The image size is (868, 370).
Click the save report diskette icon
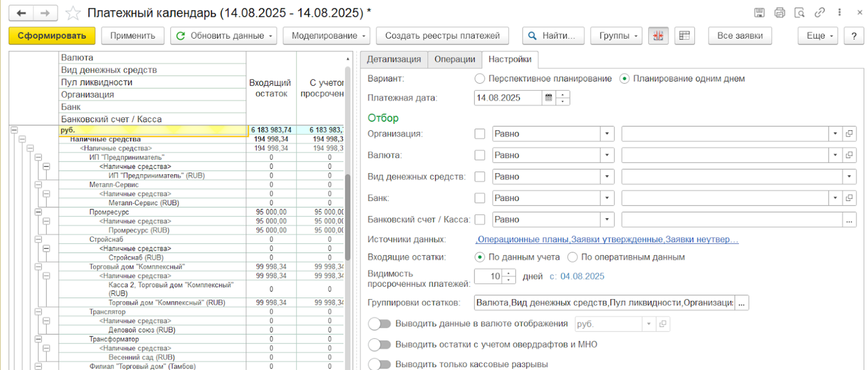coord(759,13)
